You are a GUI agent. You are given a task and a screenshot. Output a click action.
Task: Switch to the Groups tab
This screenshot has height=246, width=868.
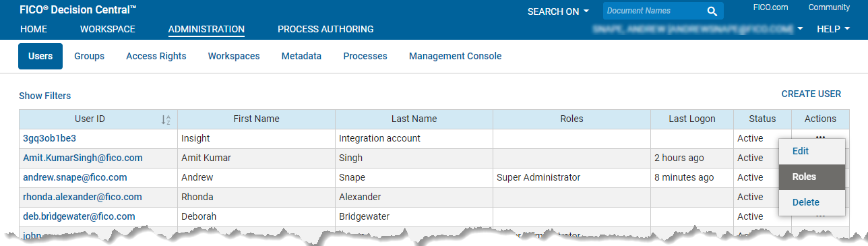coord(90,57)
